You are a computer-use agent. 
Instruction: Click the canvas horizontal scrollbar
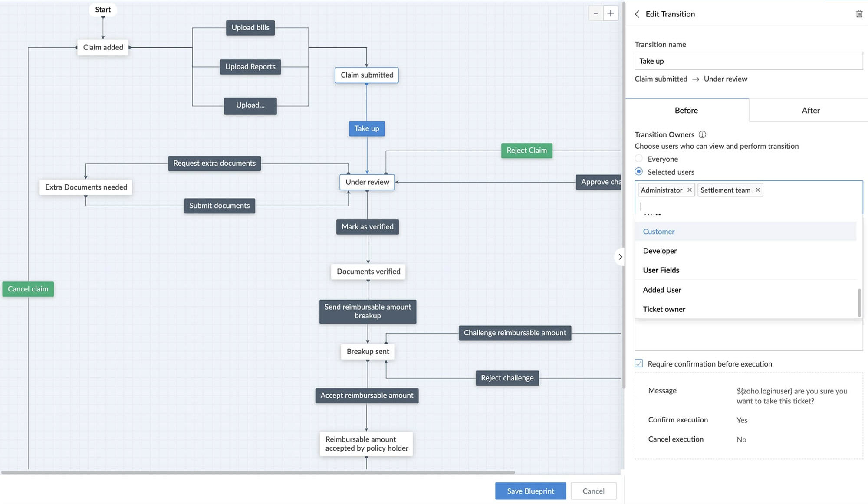click(x=258, y=472)
